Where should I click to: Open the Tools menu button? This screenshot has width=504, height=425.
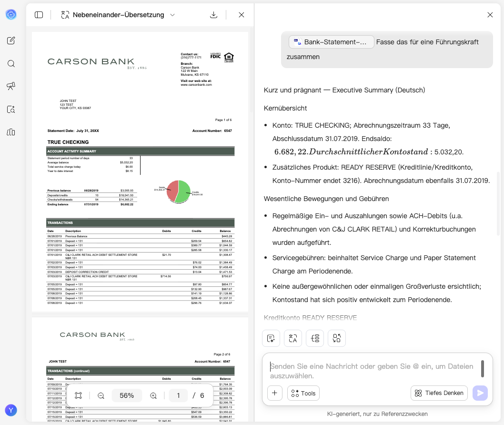coord(303,393)
